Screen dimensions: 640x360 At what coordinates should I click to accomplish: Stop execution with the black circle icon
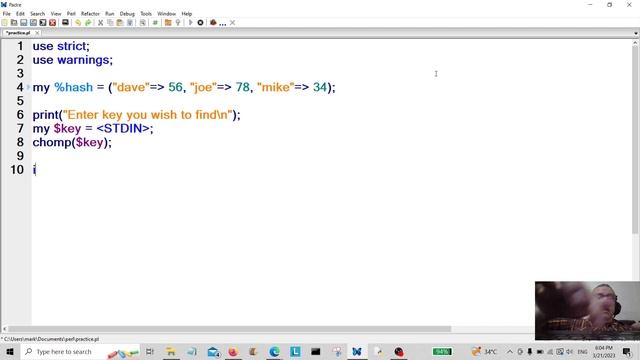pos(200,23)
